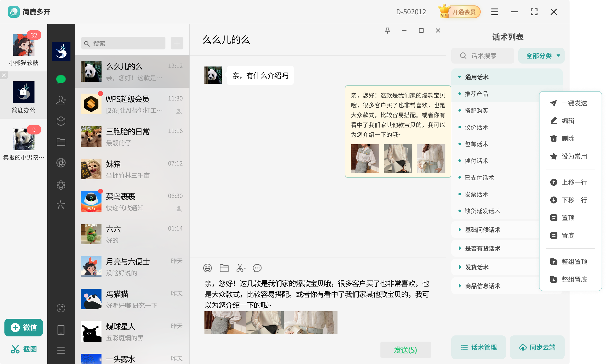607x364 pixels.
Task: Open the quick-phrases chat bubble icon in the input toolbar
Action: click(257, 268)
